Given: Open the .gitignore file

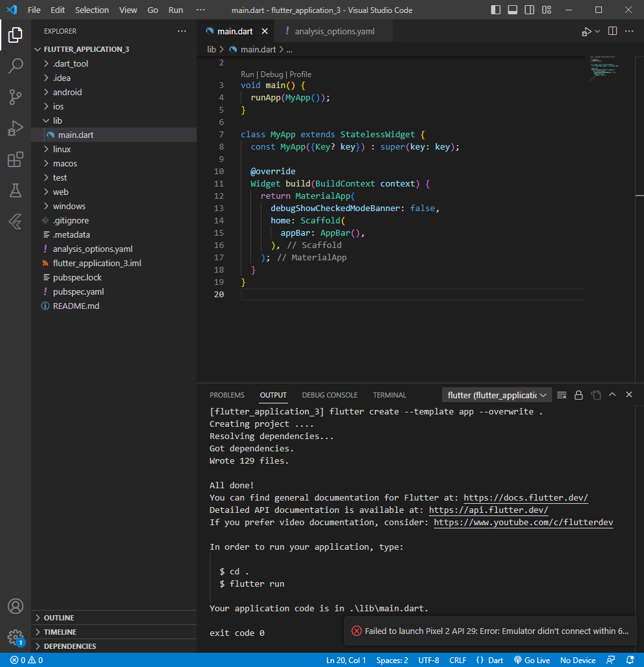Looking at the screenshot, I should coord(114,220).
